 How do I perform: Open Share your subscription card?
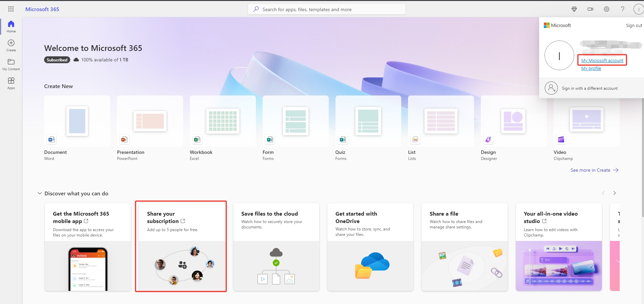182,247
